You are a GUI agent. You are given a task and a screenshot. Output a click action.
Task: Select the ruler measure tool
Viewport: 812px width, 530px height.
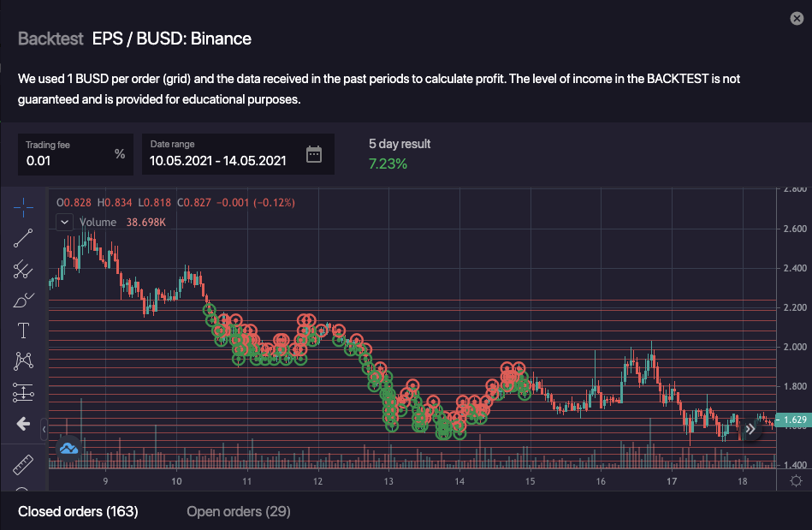[23, 465]
